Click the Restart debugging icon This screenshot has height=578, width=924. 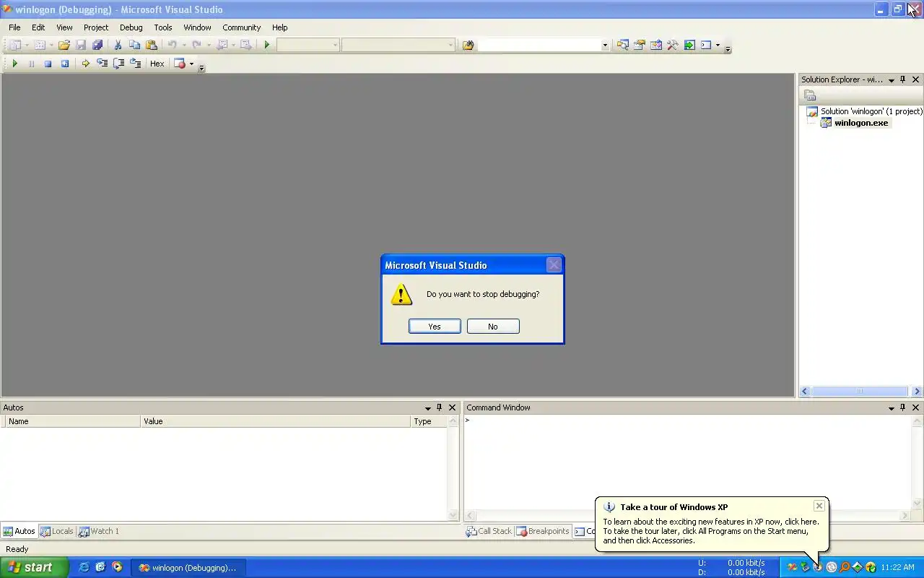(x=64, y=64)
